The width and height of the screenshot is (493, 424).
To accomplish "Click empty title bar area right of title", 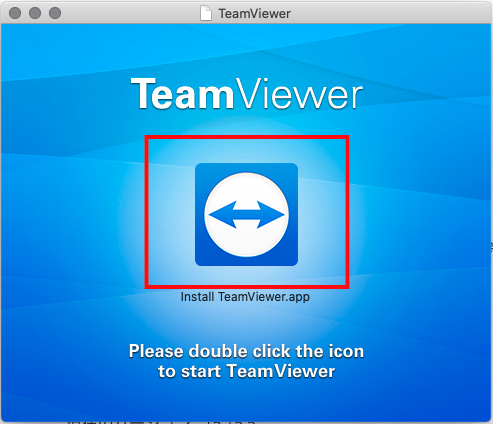I will tap(390, 13).
